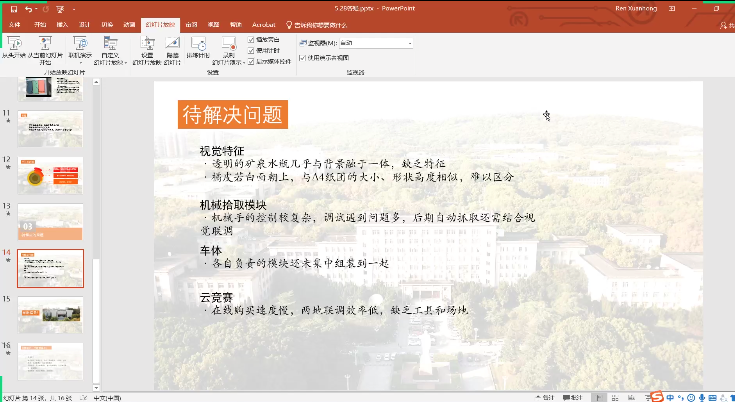Image resolution: width=735 pixels, height=402 pixels.
Task: Toggle the Notes (备注) pane from status bar
Action: point(544,398)
